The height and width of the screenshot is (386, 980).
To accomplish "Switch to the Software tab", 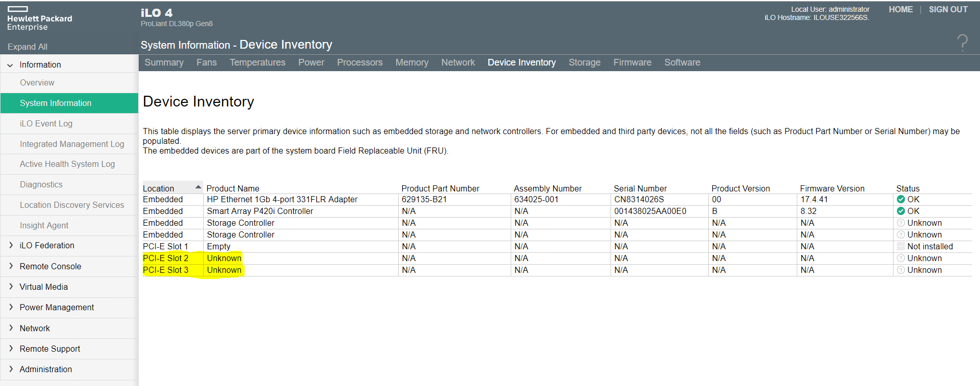I will (682, 62).
